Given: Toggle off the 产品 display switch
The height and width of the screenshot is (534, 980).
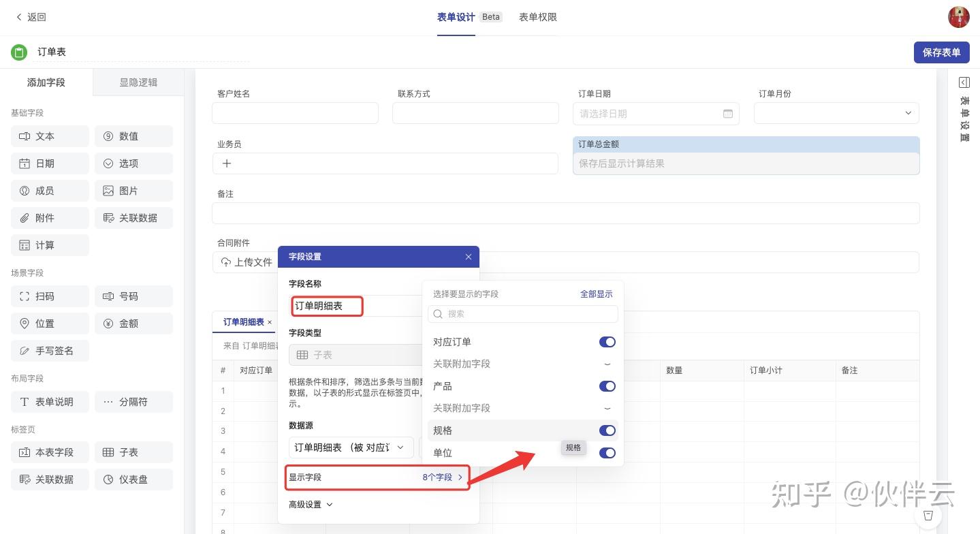Looking at the screenshot, I should (x=607, y=386).
